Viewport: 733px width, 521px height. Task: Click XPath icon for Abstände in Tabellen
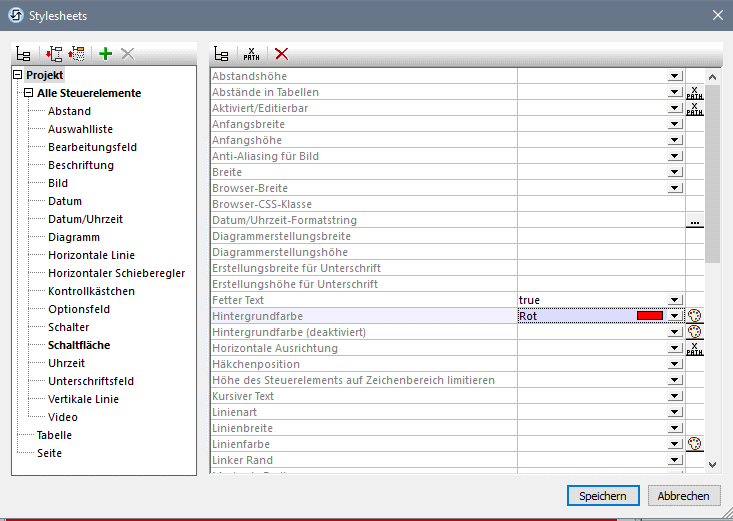(x=695, y=92)
